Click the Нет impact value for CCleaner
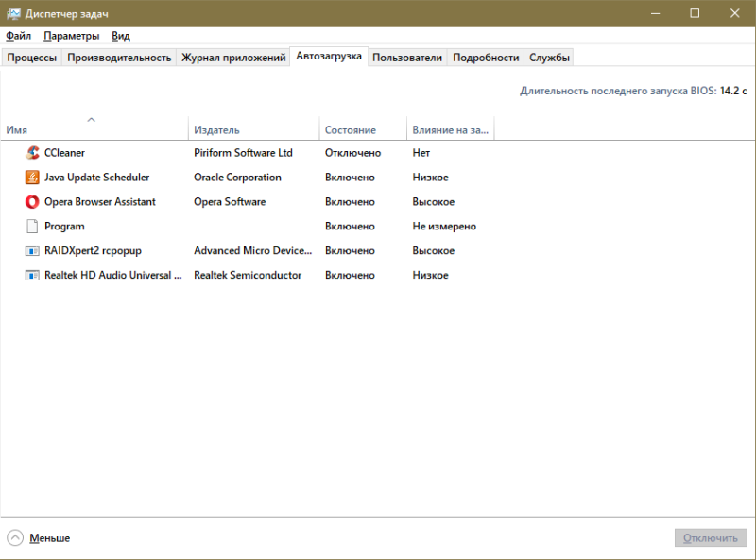This screenshot has width=756, height=560. coord(421,153)
